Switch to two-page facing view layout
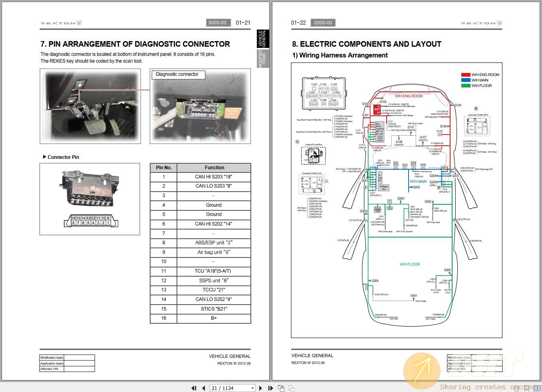542x392 pixels. (537, 388)
